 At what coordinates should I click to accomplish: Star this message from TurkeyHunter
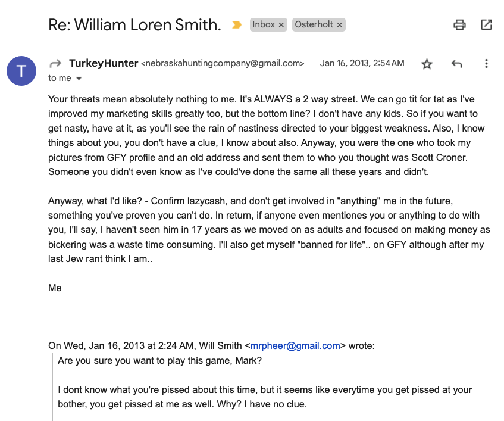(x=427, y=64)
